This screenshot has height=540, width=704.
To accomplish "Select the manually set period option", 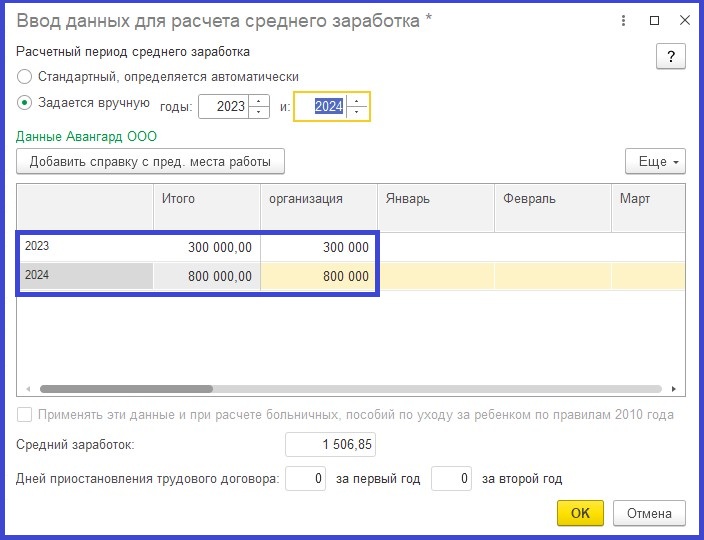I will pyautogui.click(x=25, y=102).
